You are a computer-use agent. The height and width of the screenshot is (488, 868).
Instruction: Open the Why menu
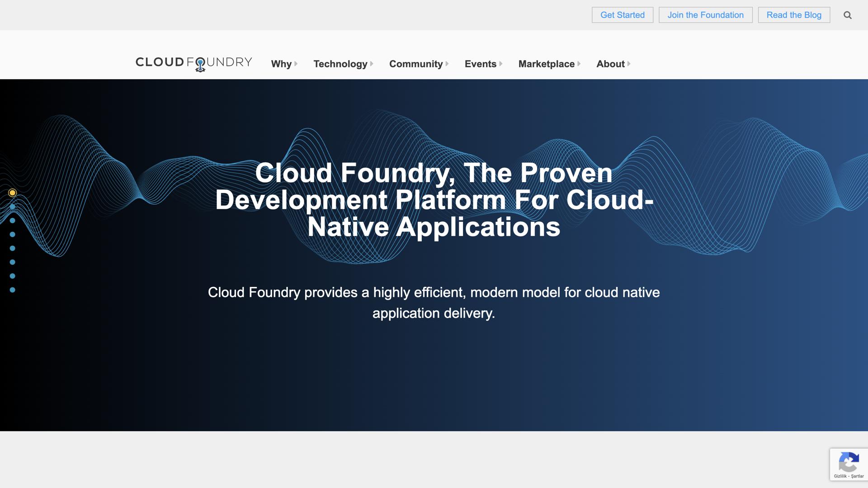click(281, 64)
